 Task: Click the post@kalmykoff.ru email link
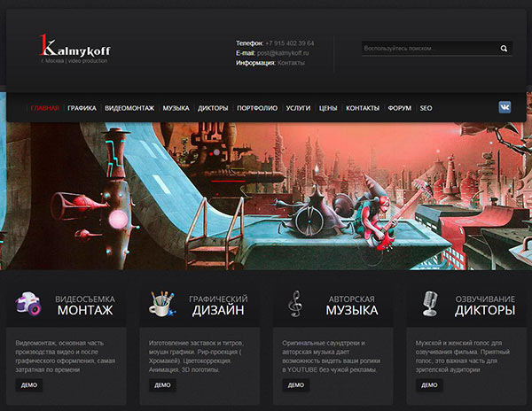(283, 53)
